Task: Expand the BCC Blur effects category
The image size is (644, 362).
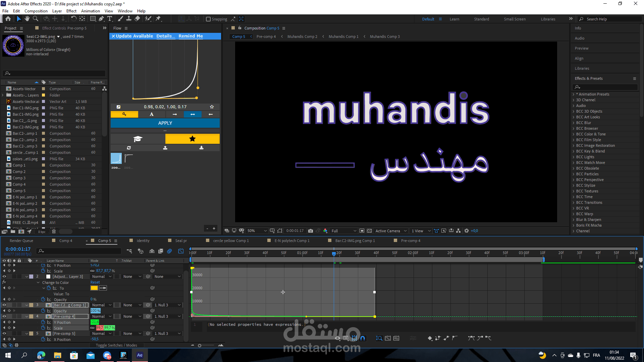Action: tap(574, 123)
